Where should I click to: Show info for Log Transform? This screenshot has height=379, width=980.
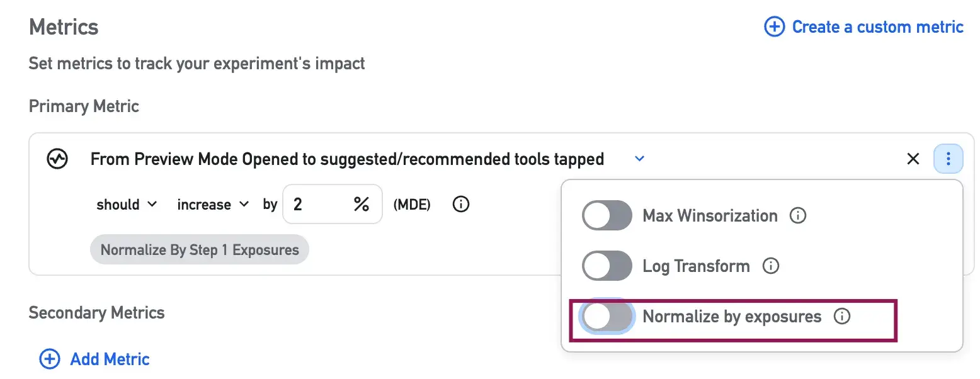click(770, 266)
